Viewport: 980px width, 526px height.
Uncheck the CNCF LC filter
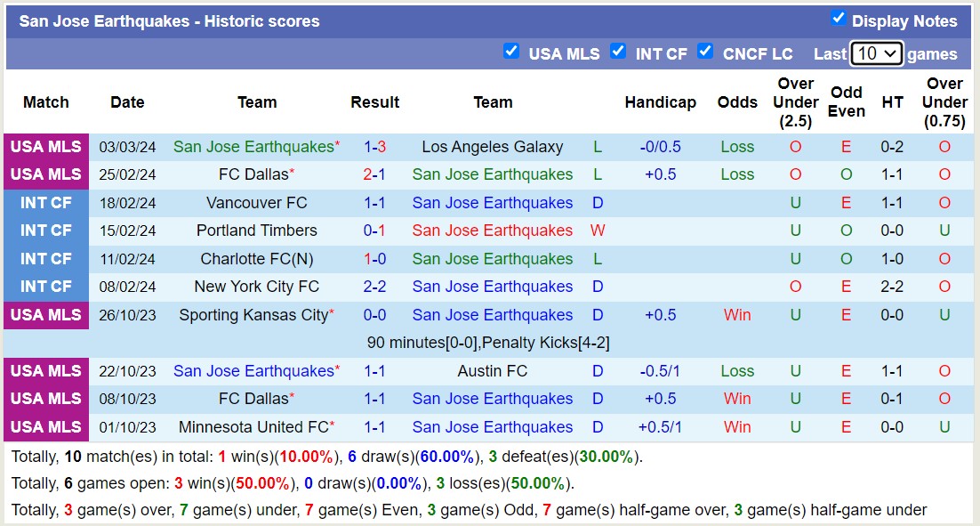tap(705, 51)
